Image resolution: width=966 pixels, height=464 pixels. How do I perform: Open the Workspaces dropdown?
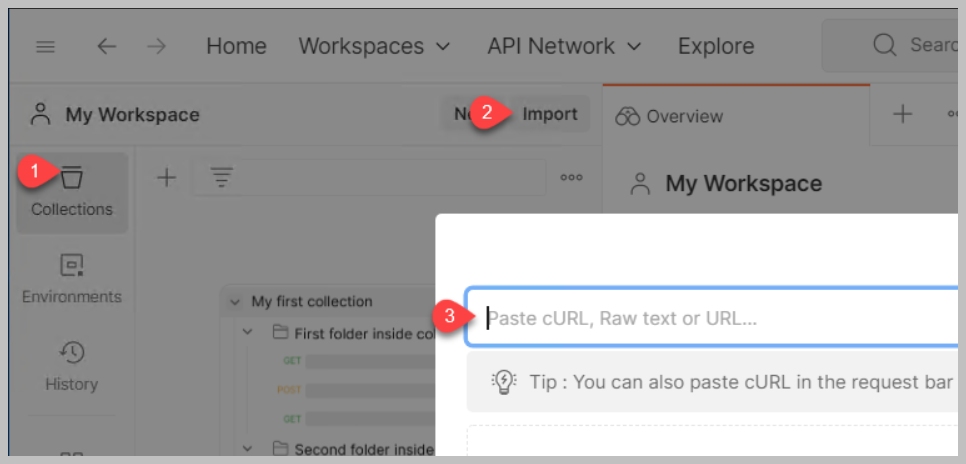tap(374, 47)
